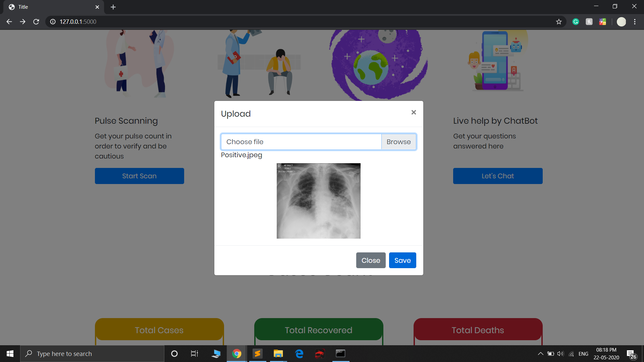Screen dimensions: 644x362
Task: Click the Windows taskbar search box
Action: click(92, 354)
